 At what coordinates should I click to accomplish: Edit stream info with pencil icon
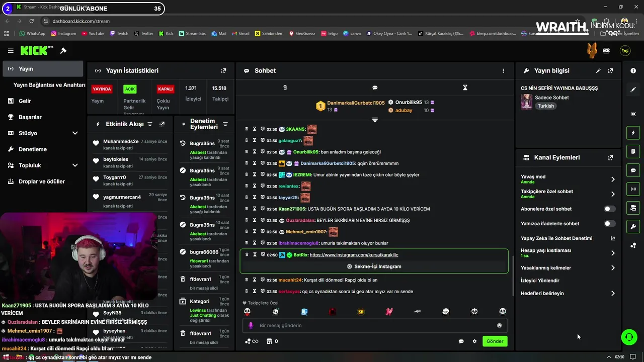(598, 71)
